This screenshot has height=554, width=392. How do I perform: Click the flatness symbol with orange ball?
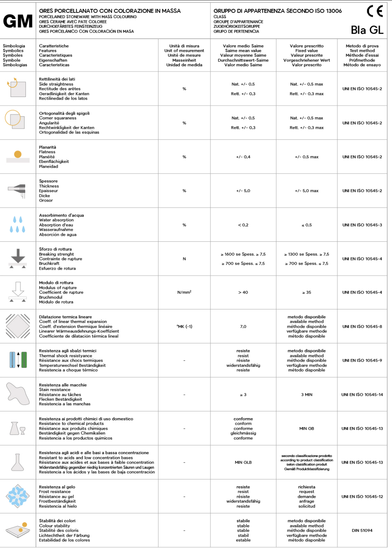click(x=18, y=157)
